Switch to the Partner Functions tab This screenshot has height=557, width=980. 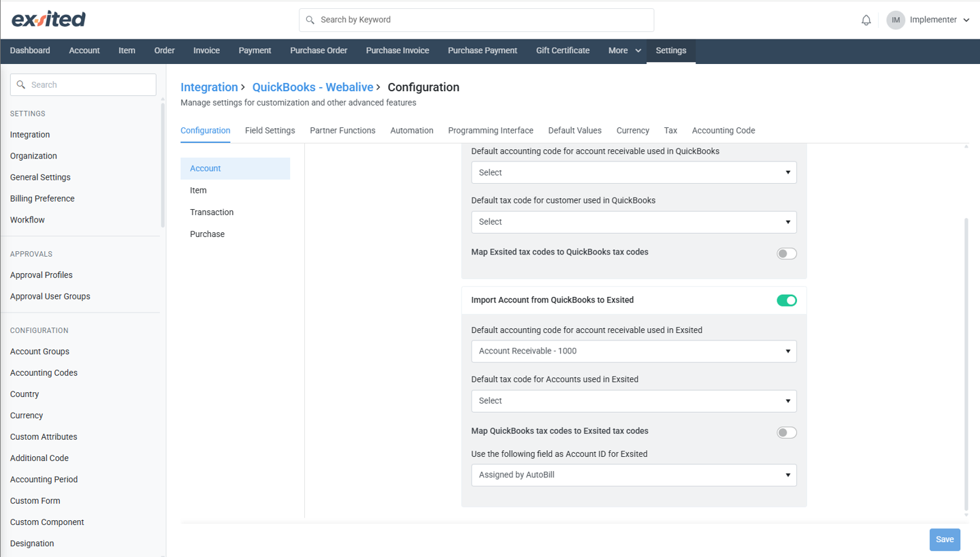pyautogui.click(x=342, y=131)
